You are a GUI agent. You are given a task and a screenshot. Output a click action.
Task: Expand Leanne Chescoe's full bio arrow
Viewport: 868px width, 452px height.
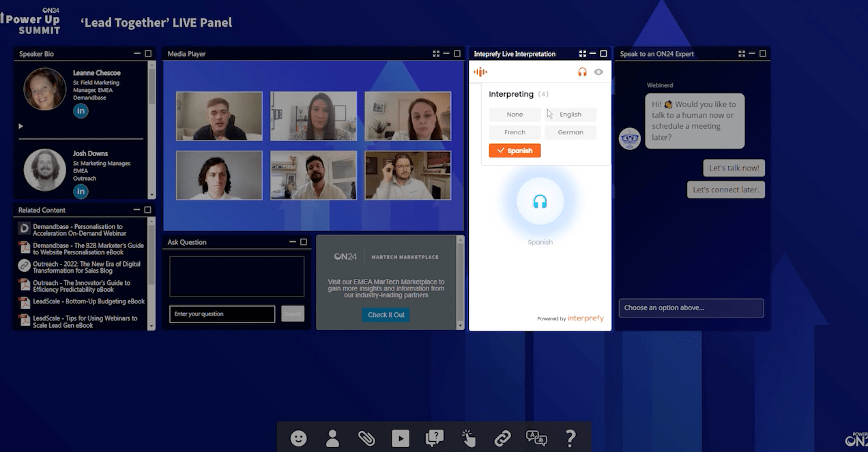click(20, 126)
